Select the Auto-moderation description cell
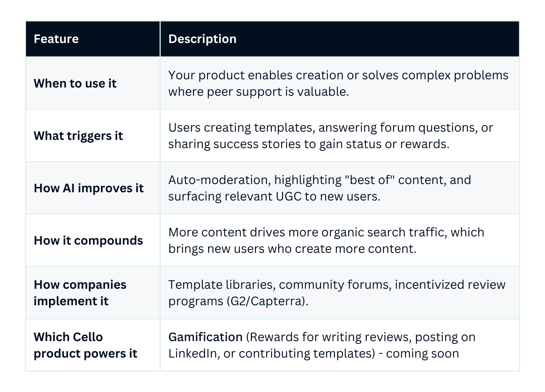 click(x=319, y=188)
